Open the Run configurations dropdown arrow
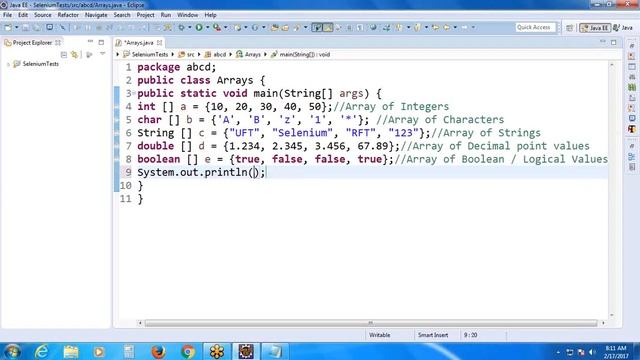 (x=207, y=27)
